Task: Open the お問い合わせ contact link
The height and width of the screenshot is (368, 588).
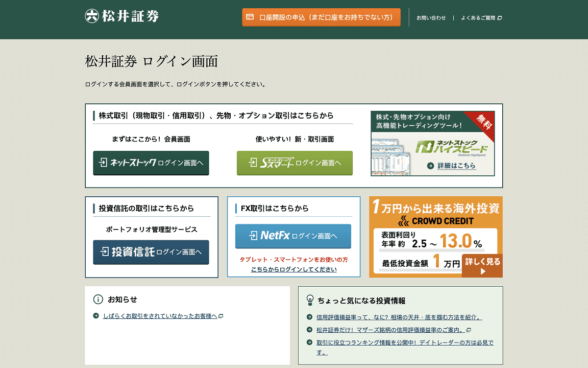Action: 431,18
